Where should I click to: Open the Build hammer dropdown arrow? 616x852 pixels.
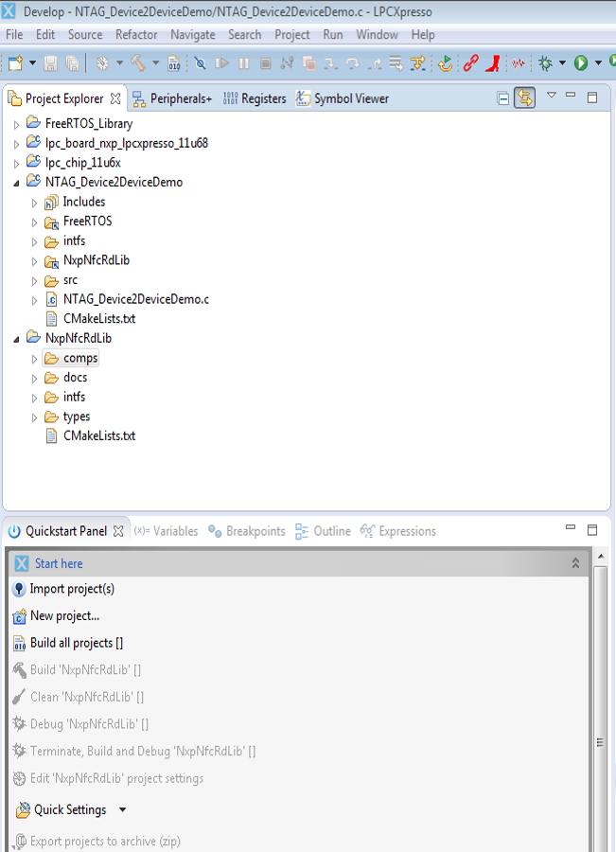tap(155, 63)
